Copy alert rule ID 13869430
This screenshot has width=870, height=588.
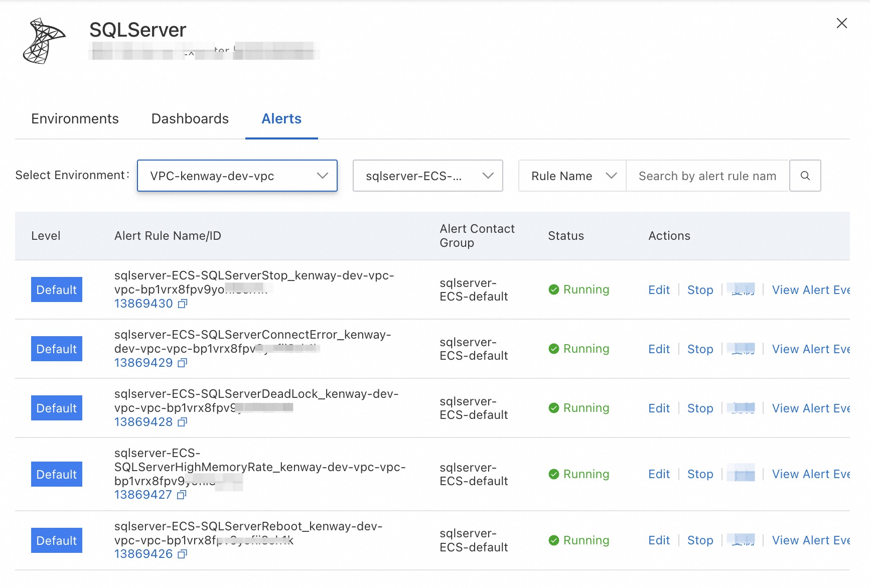183,304
